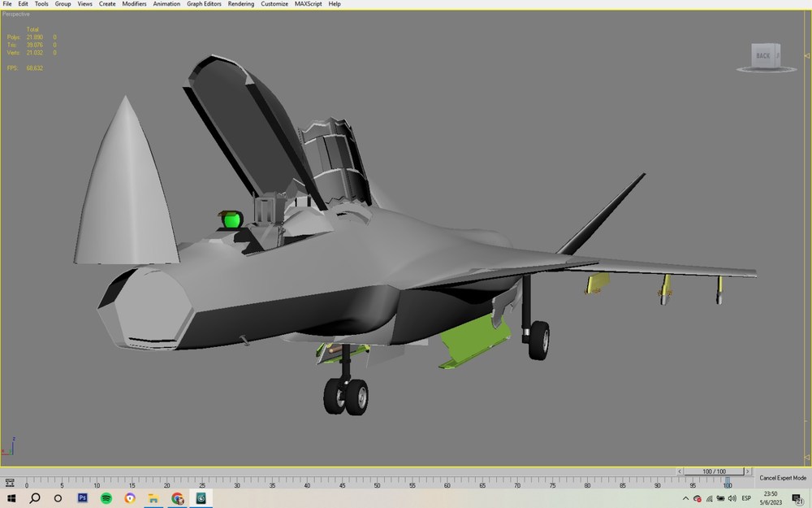This screenshot has height=508, width=812.
Task: Click frame 50 on the timeline ruler
Action: point(377,484)
